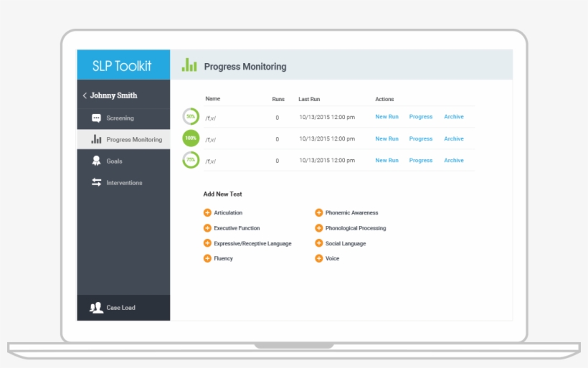Add a Fluency test via its label
Screen dimensions: 588x368
click(x=223, y=258)
